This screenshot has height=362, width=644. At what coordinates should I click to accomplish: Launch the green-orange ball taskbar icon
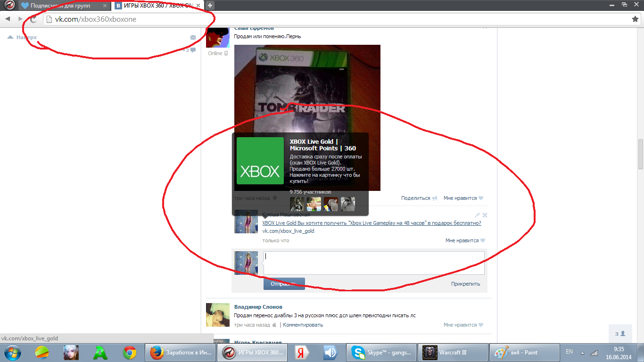(x=42, y=353)
